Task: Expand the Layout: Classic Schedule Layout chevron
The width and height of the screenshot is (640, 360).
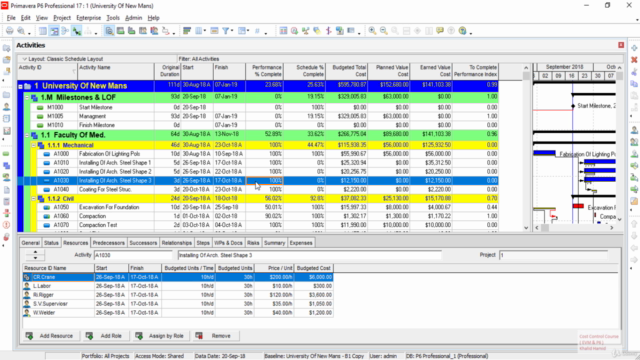Action: tap(24, 59)
